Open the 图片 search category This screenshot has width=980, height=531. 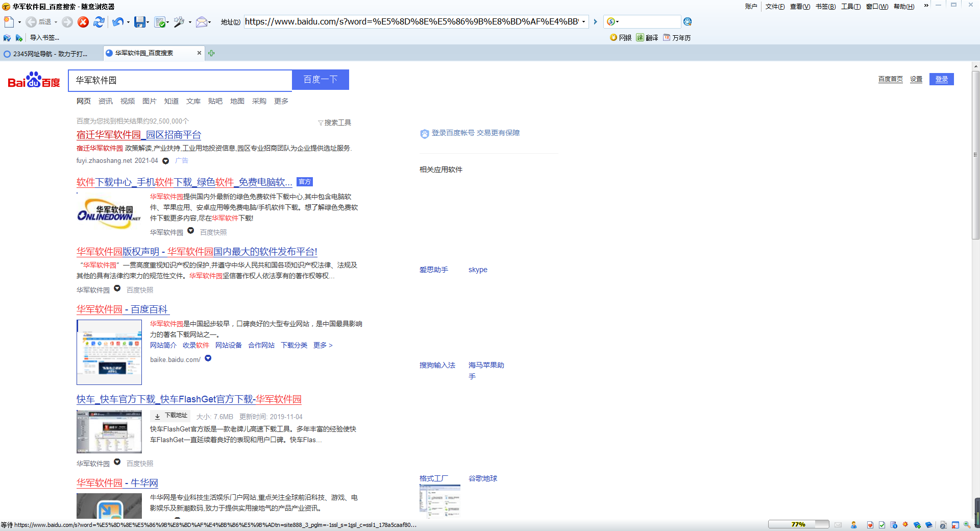tap(150, 101)
